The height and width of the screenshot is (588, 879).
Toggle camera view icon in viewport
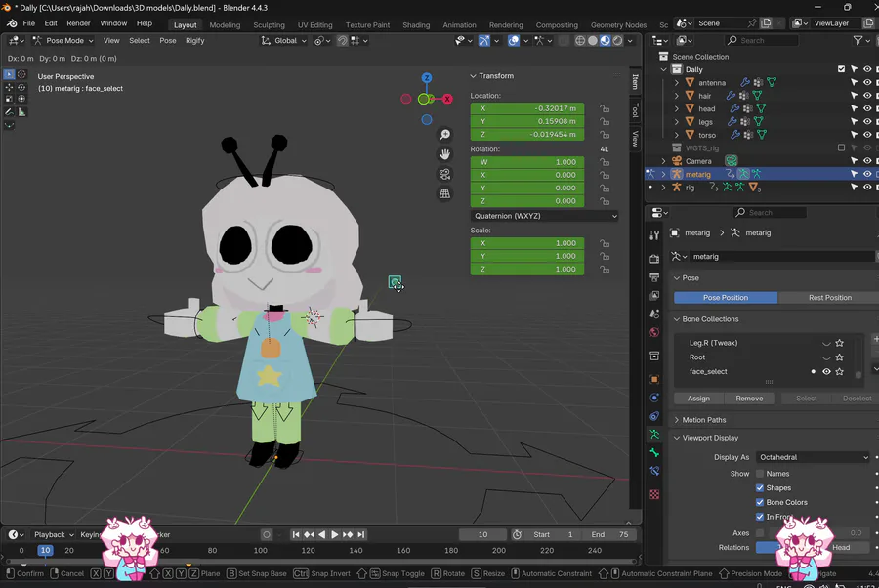click(444, 174)
